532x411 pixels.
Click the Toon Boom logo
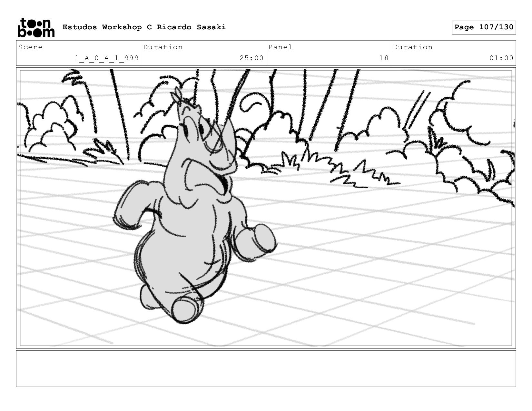[x=36, y=27]
